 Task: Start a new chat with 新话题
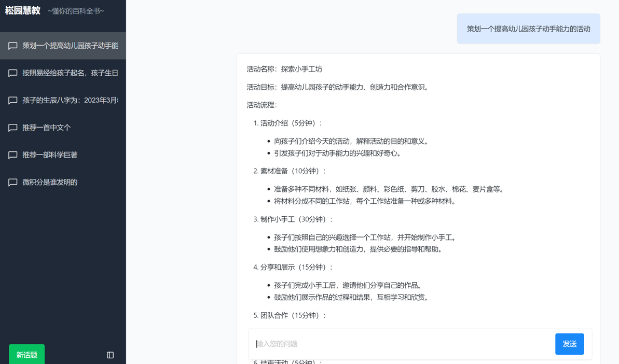(26, 355)
